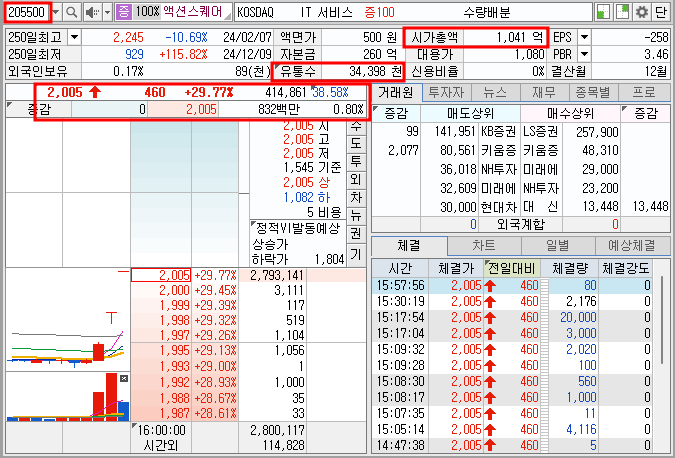Click the 현대차 seller broker row
675x458 pixels.
click(x=498, y=207)
